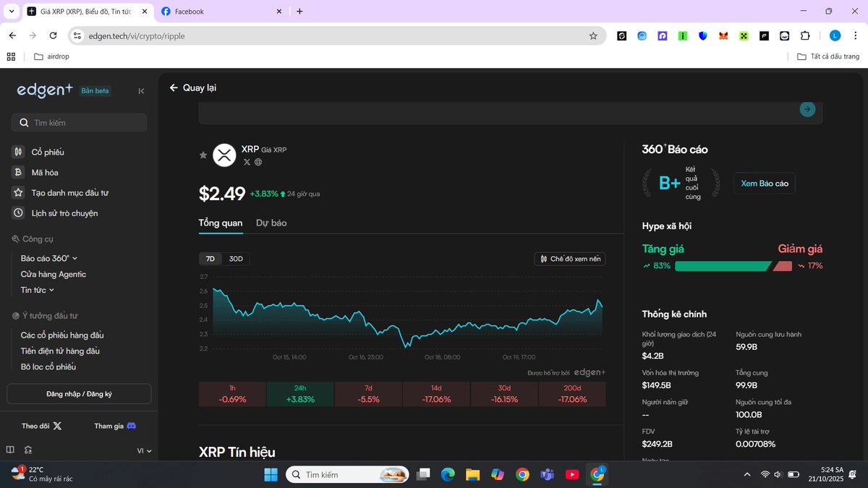Viewport: 868px width, 488px height.
Task: Click Đăng nhập / Đăng ký button
Action: coord(79,394)
